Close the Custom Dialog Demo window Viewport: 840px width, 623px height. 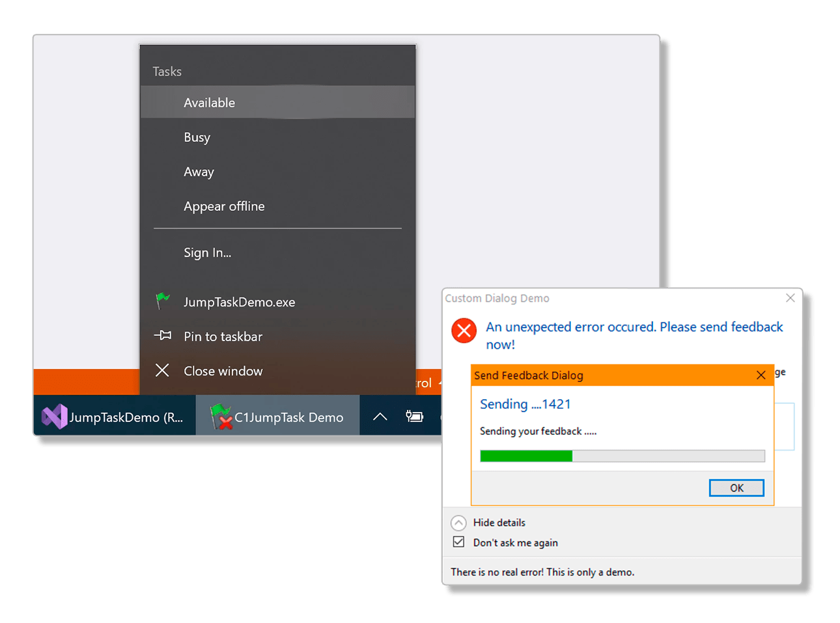[x=790, y=298]
